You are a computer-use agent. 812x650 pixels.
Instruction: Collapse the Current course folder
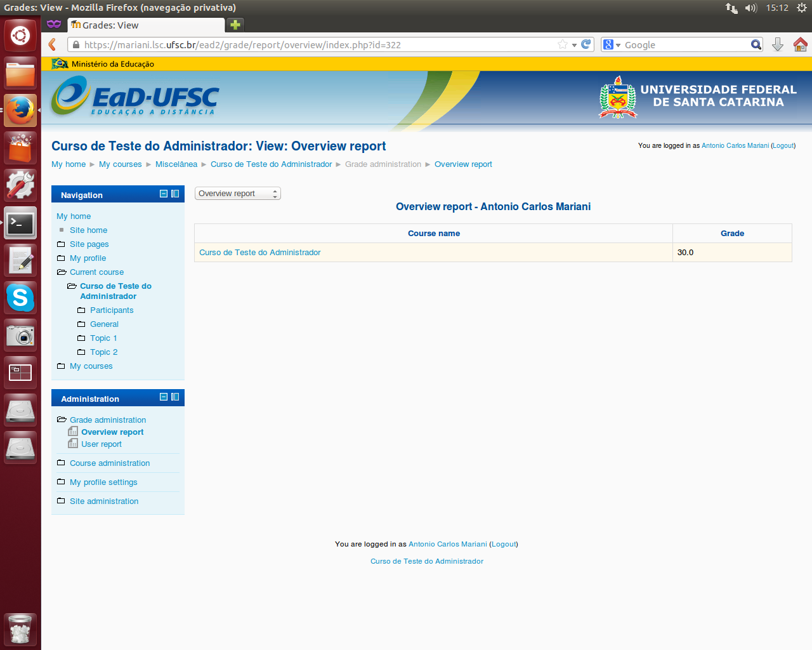click(x=62, y=272)
